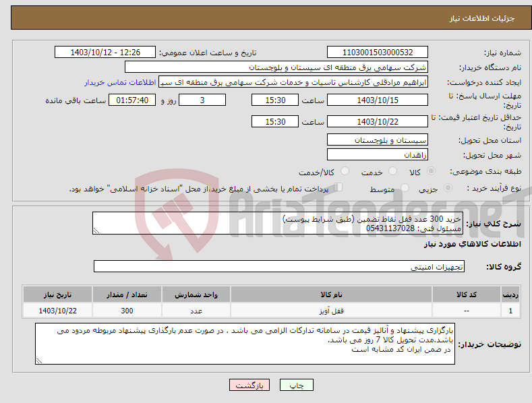The width and height of the screenshot is (532, 403).
Task: Select the متوسط purchase type radio
Action: [405, 187]
